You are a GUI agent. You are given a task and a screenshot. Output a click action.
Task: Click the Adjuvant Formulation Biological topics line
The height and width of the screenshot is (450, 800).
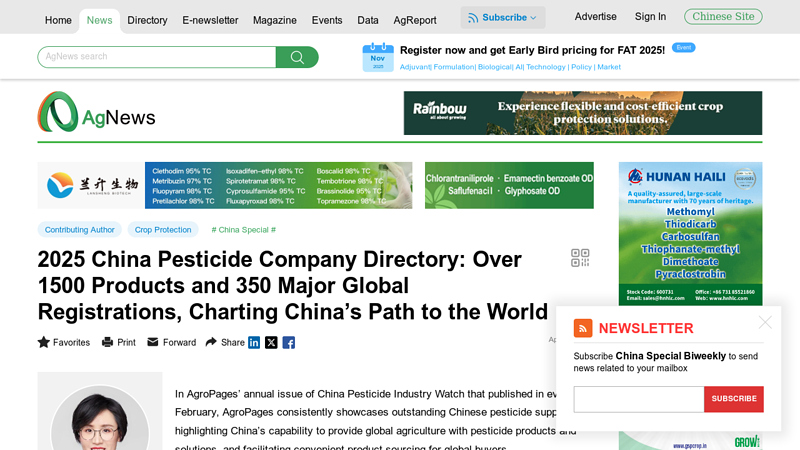[x=510, y=67]
